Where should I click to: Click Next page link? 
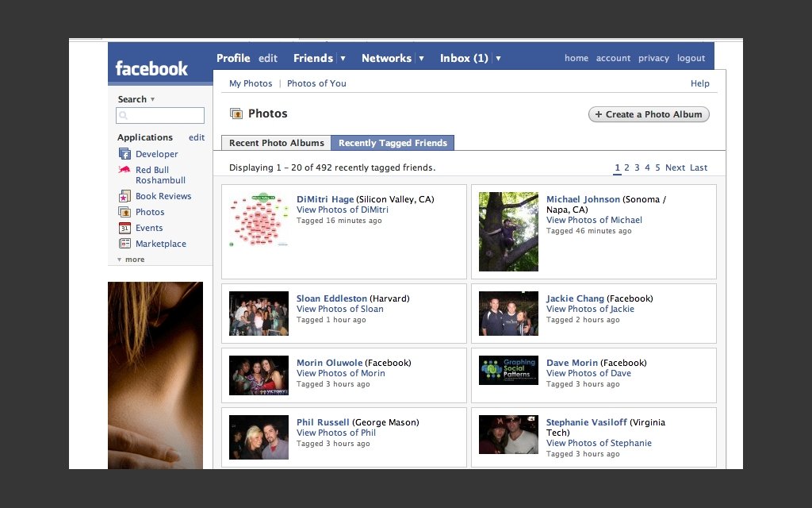675,167
